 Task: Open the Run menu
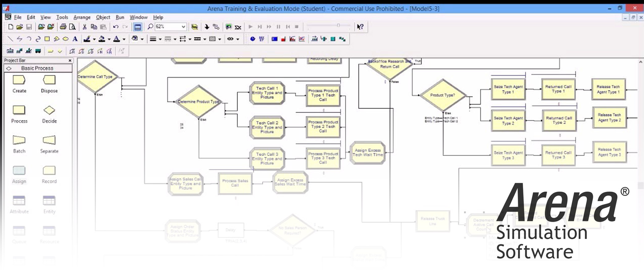coord(120,17)
